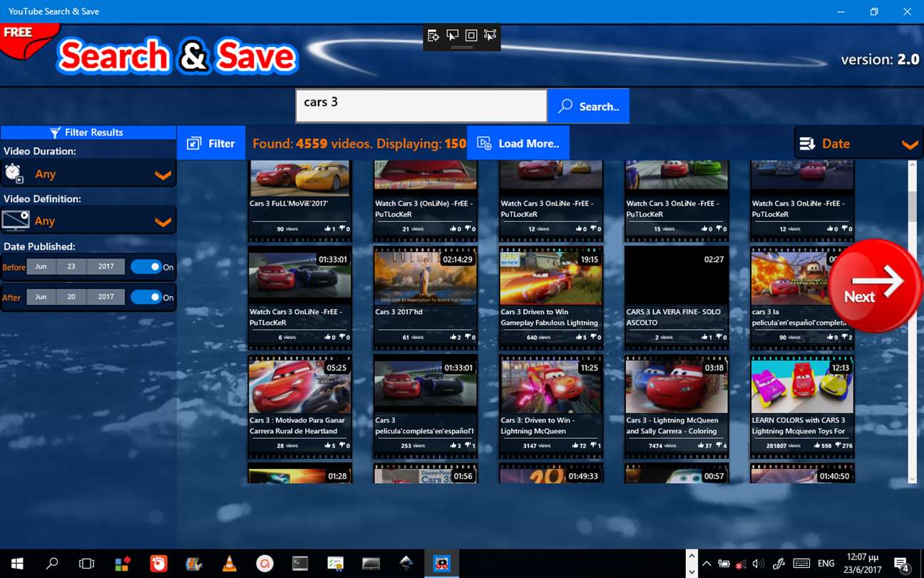Click the red Next arrow button
924x578 pixels.
876,285
